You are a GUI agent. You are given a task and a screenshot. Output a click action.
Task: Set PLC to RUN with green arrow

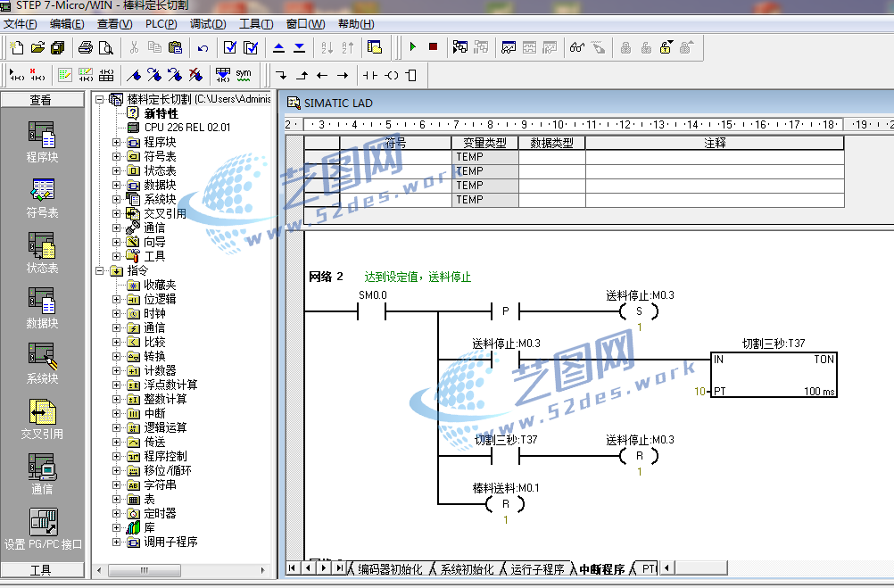(x=413, y=47)
